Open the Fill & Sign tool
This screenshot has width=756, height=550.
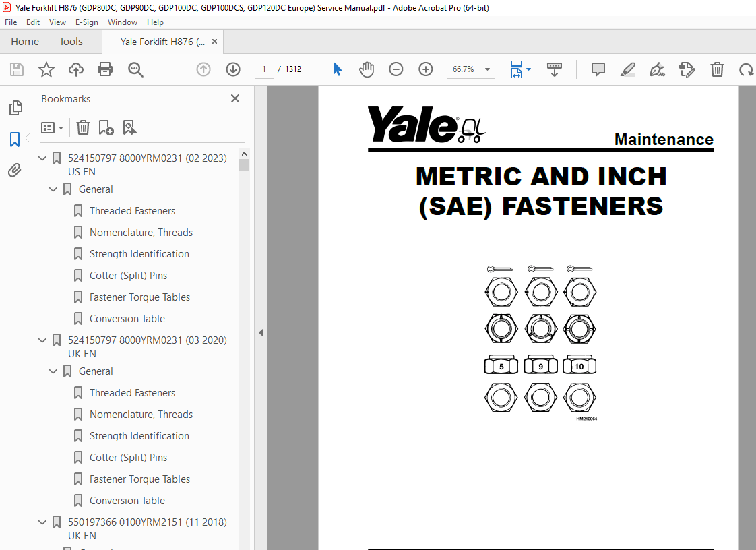click(x=657, y=69)
